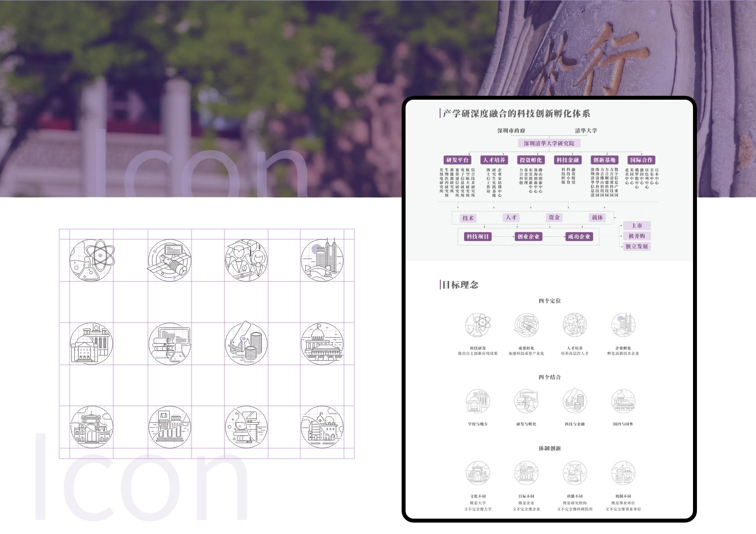
Task: Click the icon above 机制不同 label
Action: 623,473
